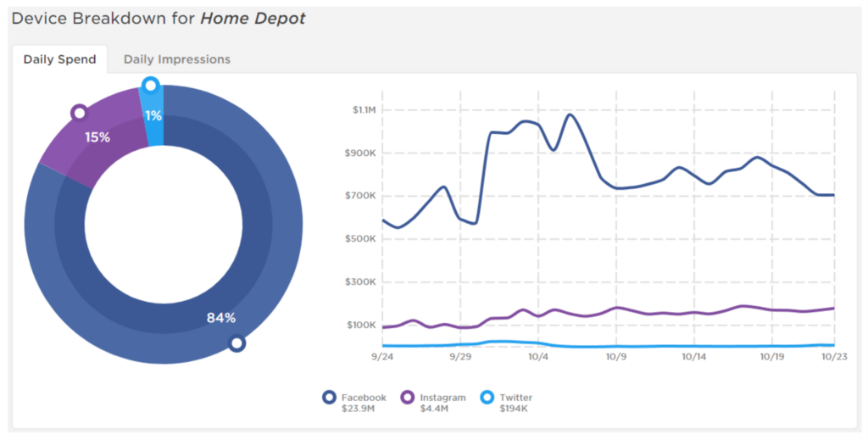This screenshot has height=440, width=868.
Task: Click the Instagram legend label
Action: click(x=442, y=398)
